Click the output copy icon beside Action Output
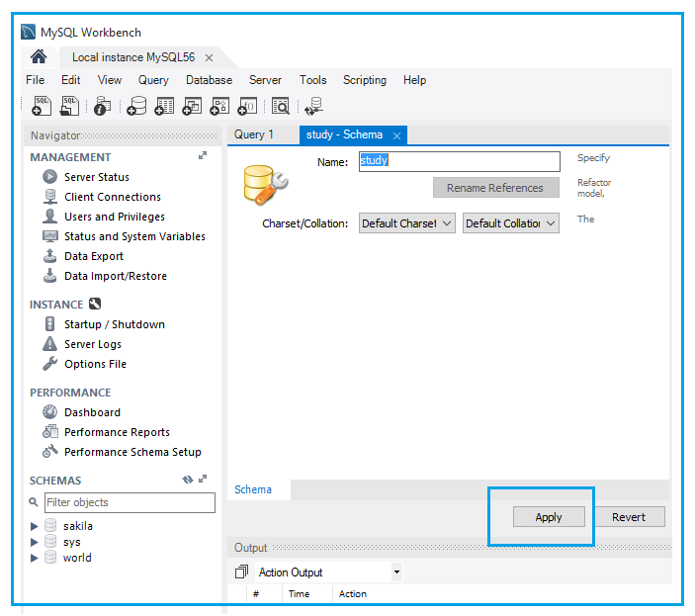Screen dimensions: 695x616 point(241,572)
